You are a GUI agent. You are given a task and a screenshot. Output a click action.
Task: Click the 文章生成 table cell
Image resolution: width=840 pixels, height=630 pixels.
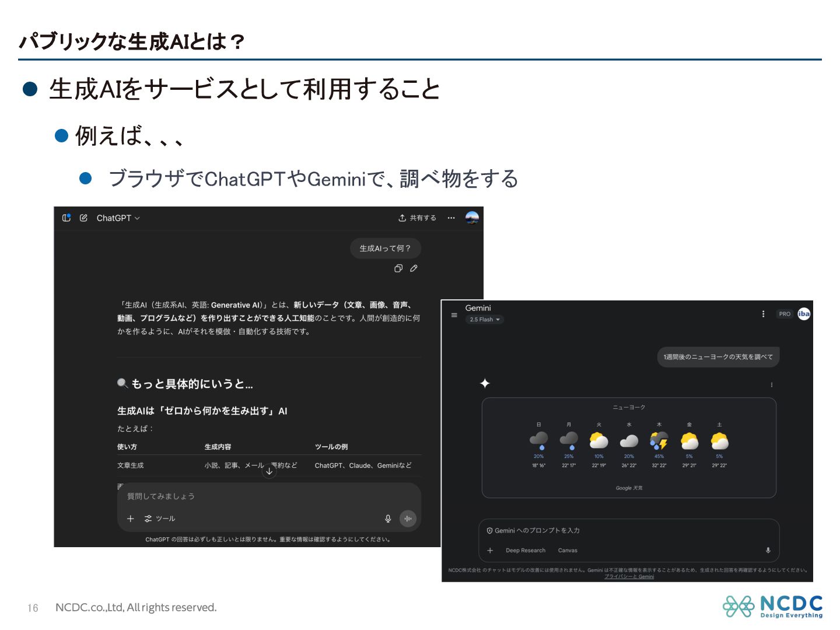click(130, 466)
